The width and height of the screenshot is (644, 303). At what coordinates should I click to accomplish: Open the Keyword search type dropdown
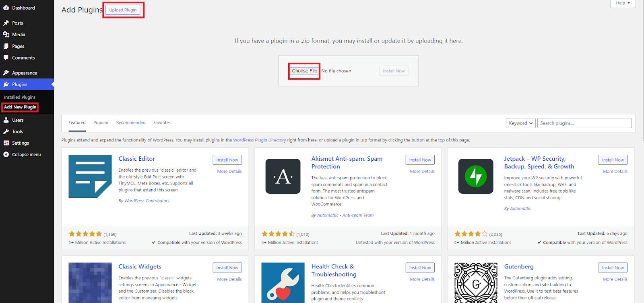pos(520,123)
